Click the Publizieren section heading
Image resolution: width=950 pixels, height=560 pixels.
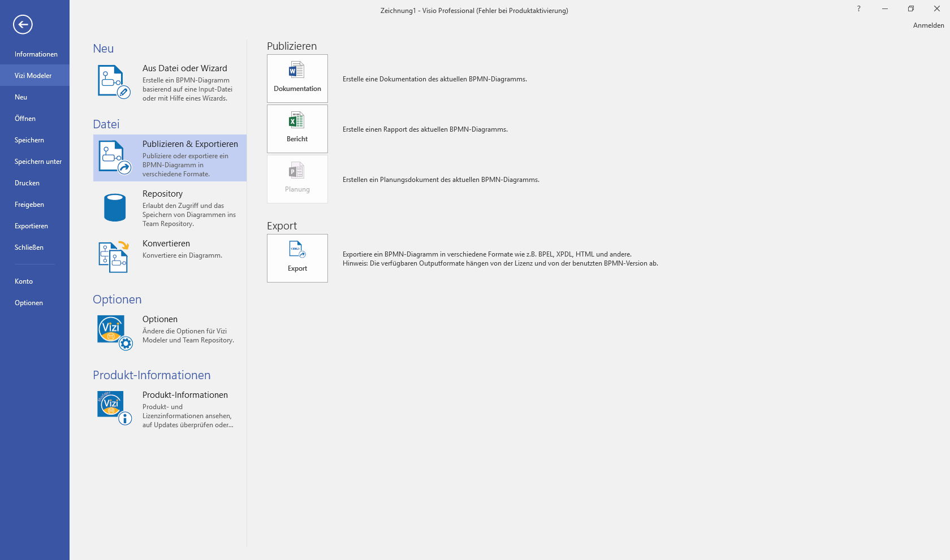pyautogui.click(x=292, y=46)
